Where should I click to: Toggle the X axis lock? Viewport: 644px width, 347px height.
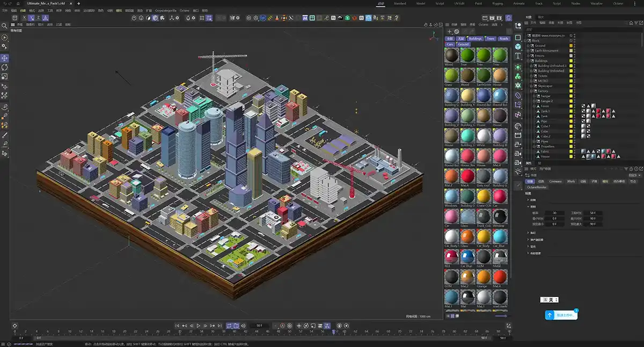pyautogui.click(x=24, y=18)
